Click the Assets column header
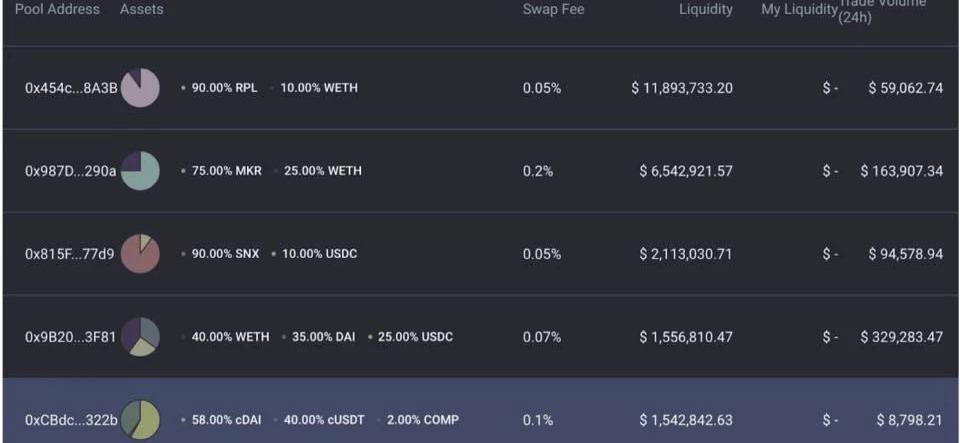960x443 pixels. pos(141,10)
